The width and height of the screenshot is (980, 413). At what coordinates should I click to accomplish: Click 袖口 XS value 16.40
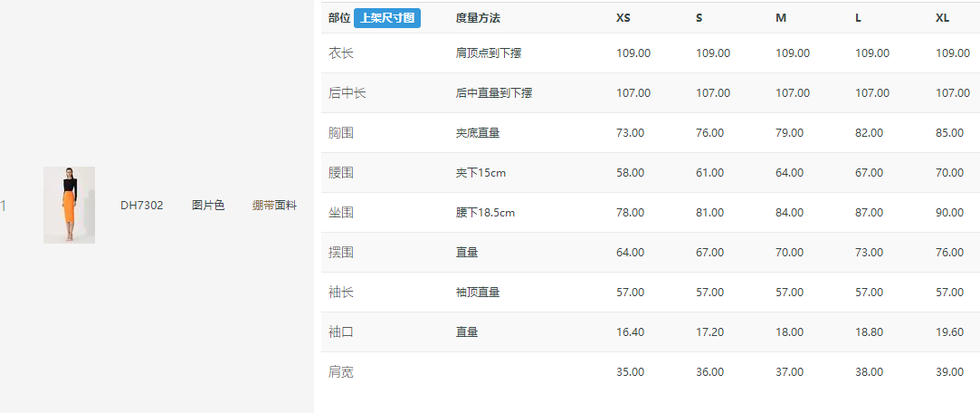point(630,332)
